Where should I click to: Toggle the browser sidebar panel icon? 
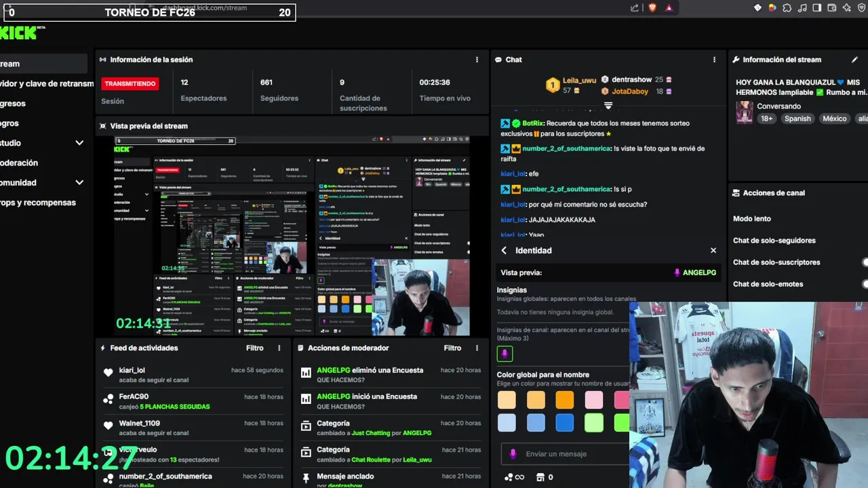816,7
